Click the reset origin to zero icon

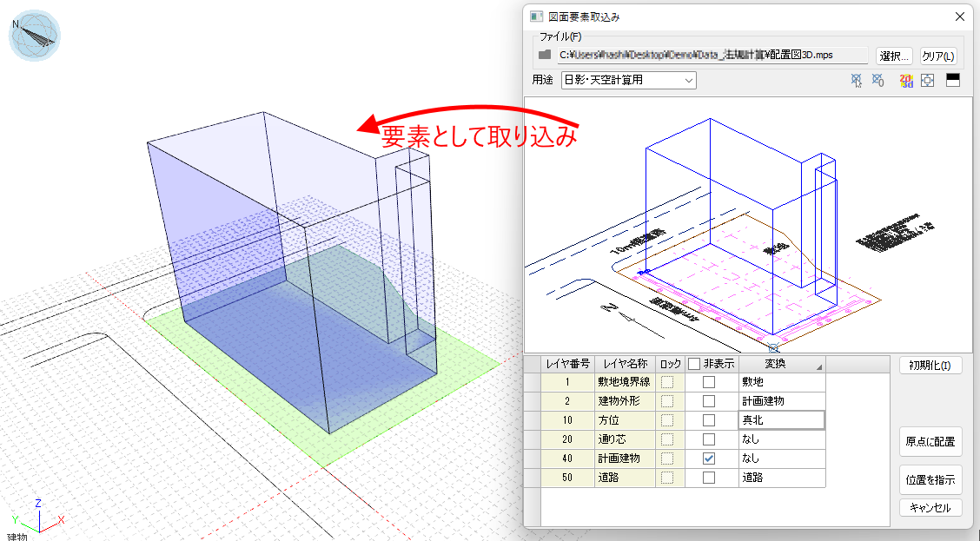click(877, 81)
